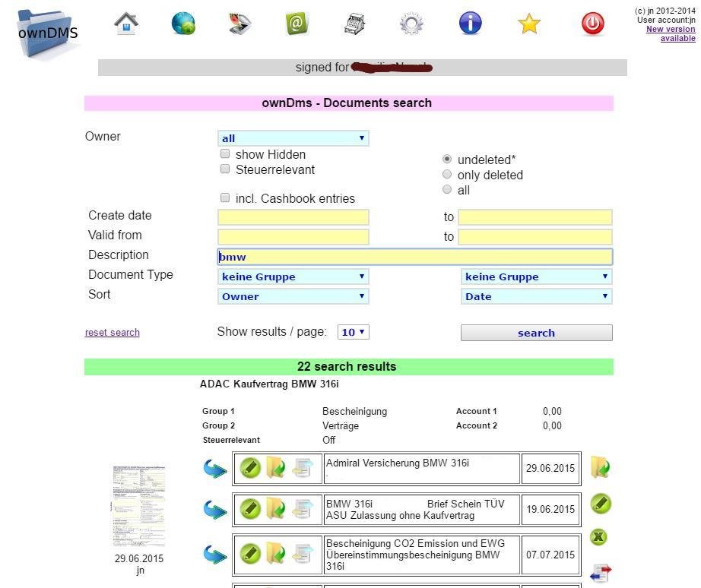Image resolution: width=701 pixels, height=588 pixels.
Task: Open the info page icon
Action: (469, 24)
